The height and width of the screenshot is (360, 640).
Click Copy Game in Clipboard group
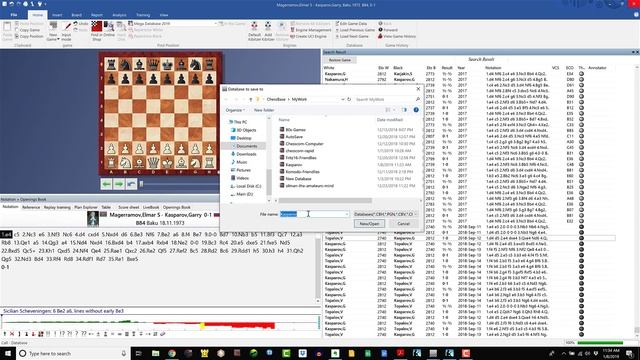(x=27, y=30)
